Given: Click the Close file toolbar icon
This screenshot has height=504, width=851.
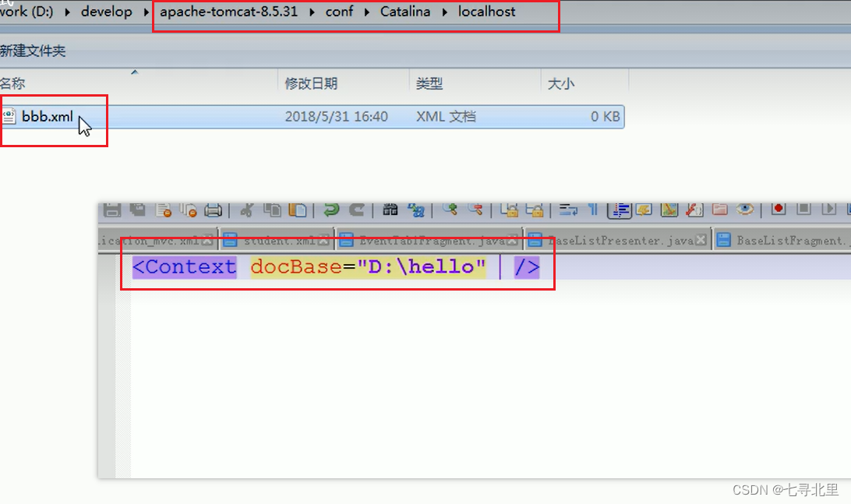Looking at the screenshot, I should (x=164, y=210).
